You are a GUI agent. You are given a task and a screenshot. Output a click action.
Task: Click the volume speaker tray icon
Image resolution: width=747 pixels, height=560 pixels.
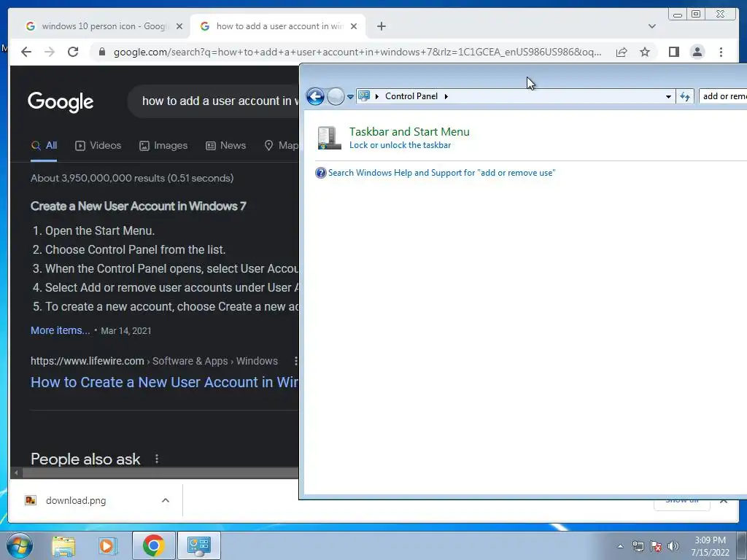coord(673,546)
